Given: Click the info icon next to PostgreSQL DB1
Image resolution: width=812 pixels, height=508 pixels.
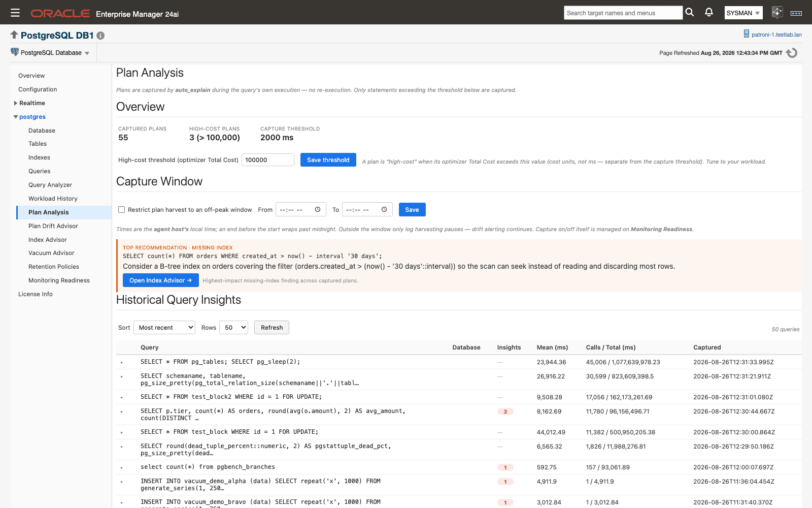Looking at the screenshot, I should tap(100, 36).
